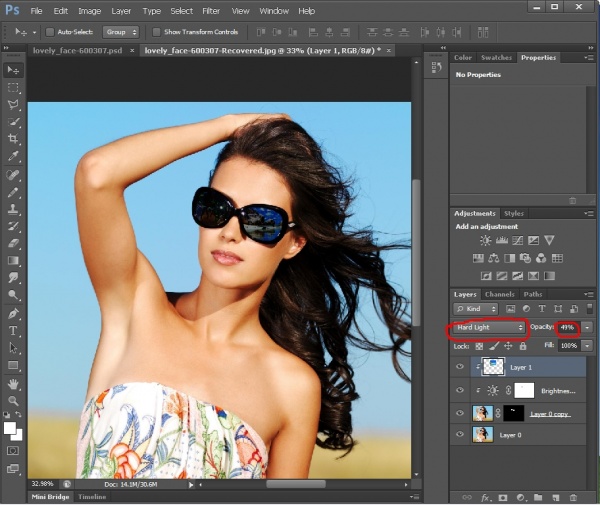The height and width of the screenshot is (505, 600).
Task: Open the Filter menu
Action: [211, 11]
